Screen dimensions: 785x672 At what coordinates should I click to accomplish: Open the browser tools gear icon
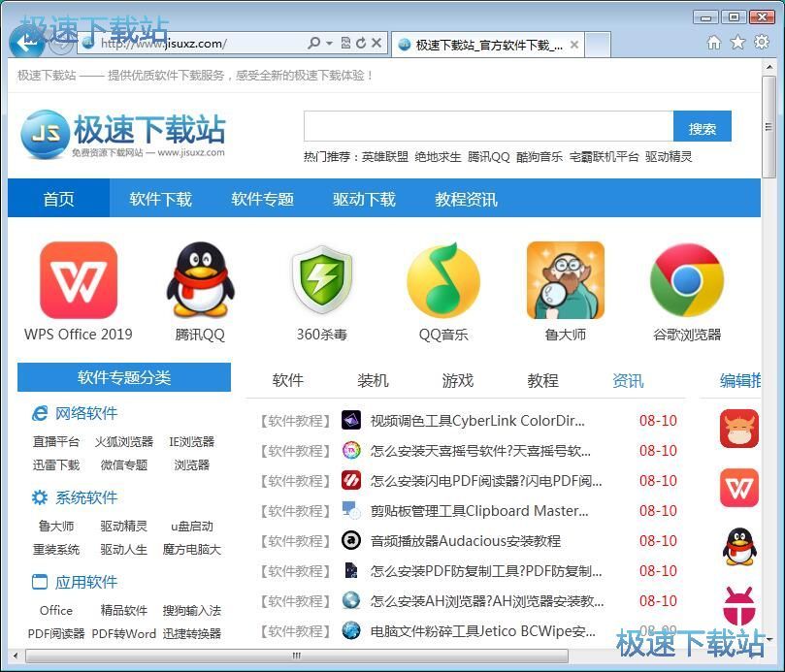[x=762, y=42]
